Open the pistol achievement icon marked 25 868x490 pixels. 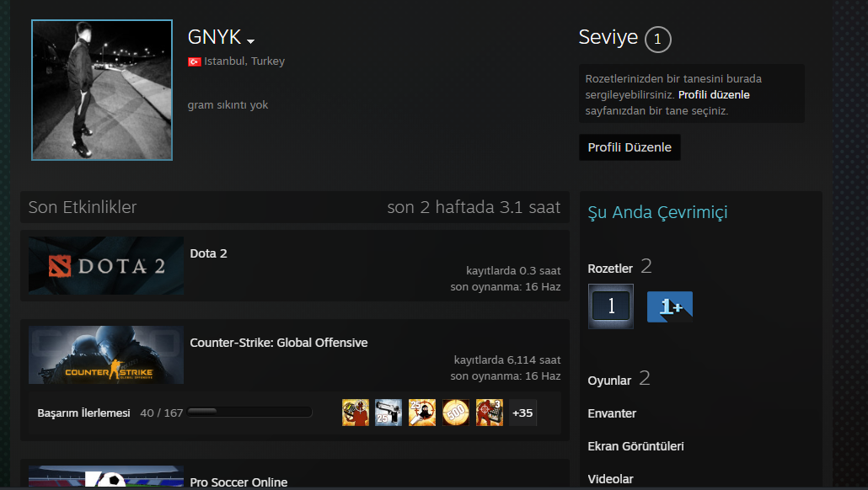[388, 413]
